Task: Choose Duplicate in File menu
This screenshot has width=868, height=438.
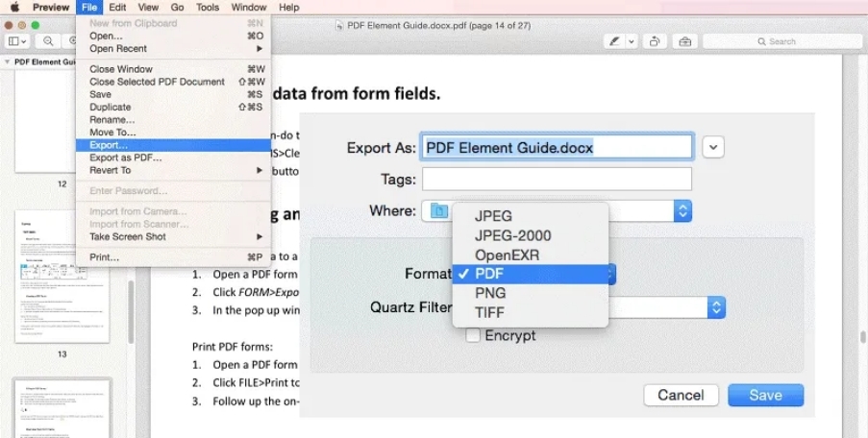Action: (173, 108)
